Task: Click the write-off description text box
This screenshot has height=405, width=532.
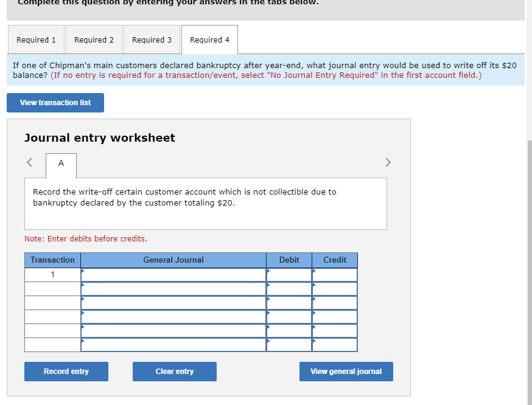Action: click(206, 204)
